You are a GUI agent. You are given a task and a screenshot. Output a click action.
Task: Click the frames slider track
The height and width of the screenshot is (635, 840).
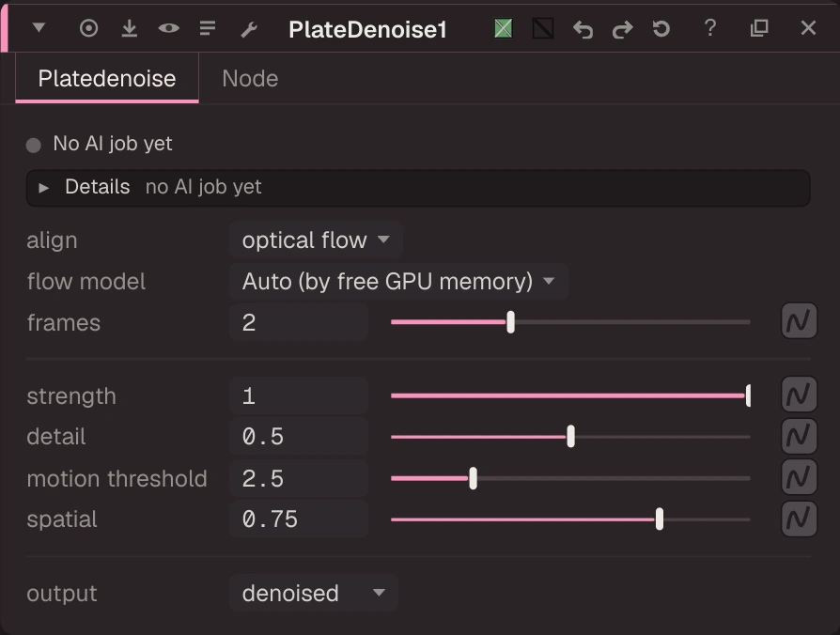point(570,322)
